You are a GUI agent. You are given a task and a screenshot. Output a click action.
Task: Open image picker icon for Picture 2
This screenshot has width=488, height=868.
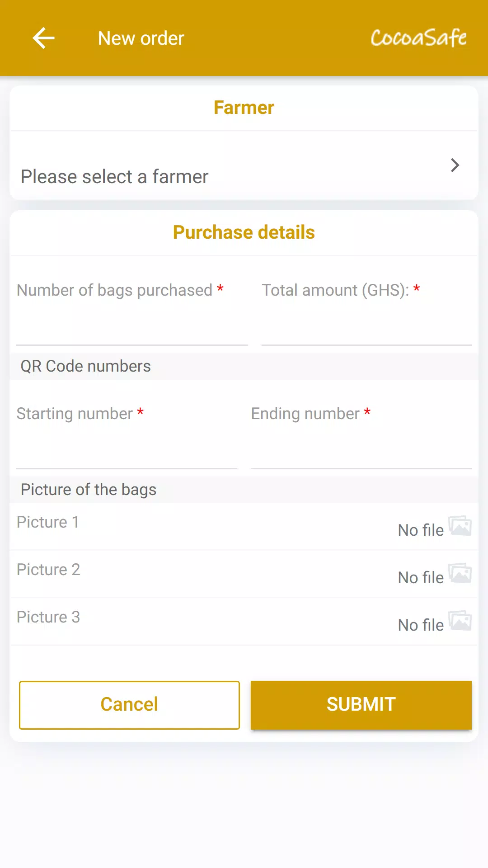click(460, 573)
